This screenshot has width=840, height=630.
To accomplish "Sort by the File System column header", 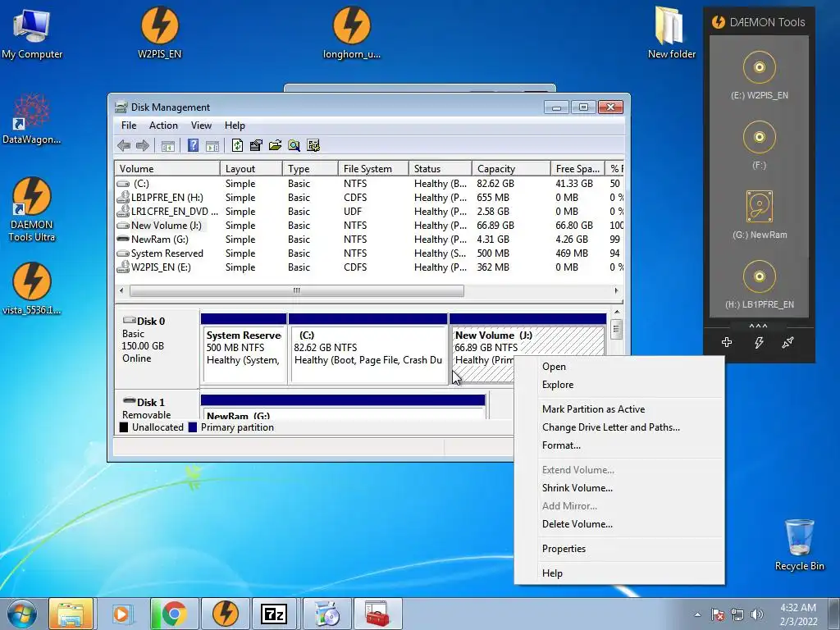I will pyautogui.click(x=373, y=169).
